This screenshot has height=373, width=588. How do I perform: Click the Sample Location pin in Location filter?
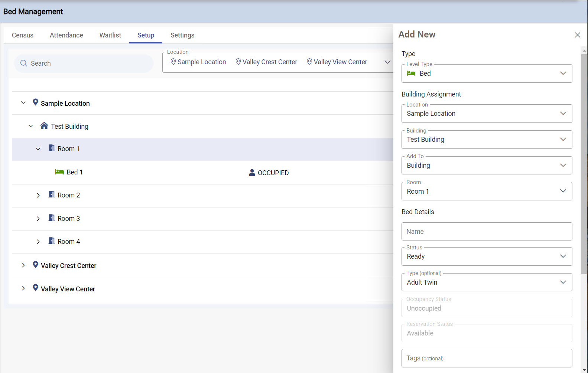(173, 62)
